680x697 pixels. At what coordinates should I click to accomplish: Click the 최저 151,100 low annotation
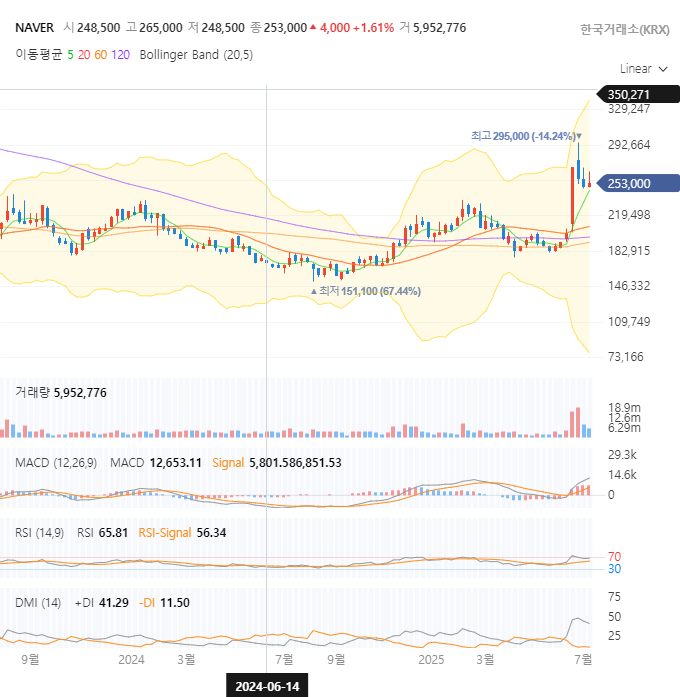tap(366, 291)
